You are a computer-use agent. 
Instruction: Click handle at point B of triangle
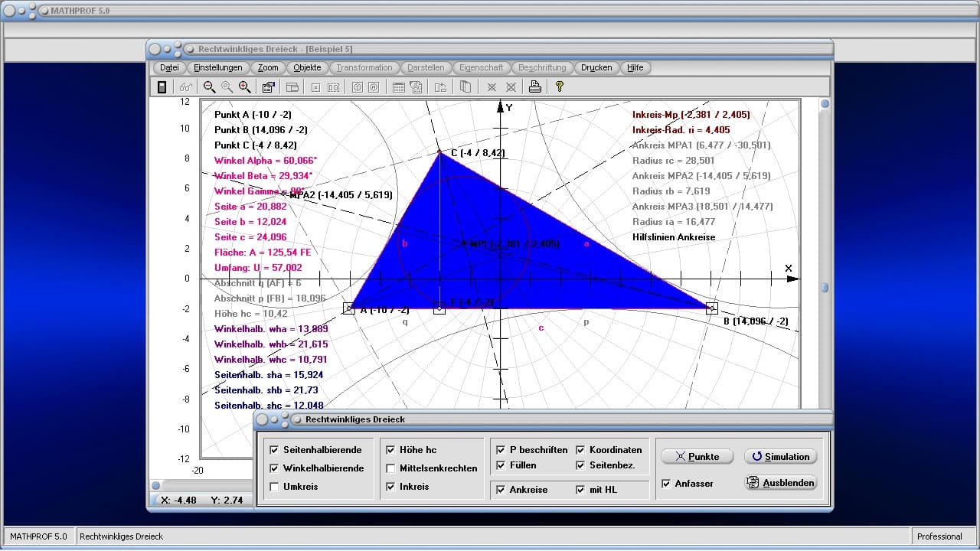[x=711, y=308]
